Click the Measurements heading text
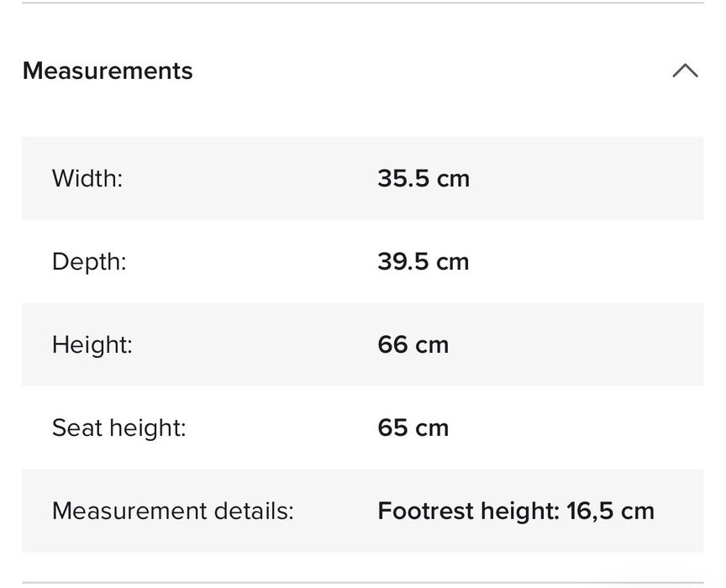Viewport: 726px width, 588px height. [108, 71]
